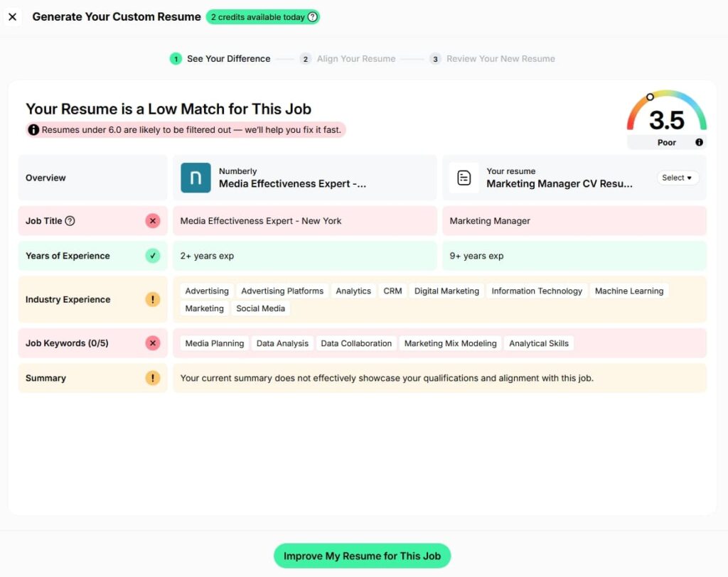The height and width of the screenshot is (577, 728).
Task: Open the resume Select dropdown
Action: [677, 178]
